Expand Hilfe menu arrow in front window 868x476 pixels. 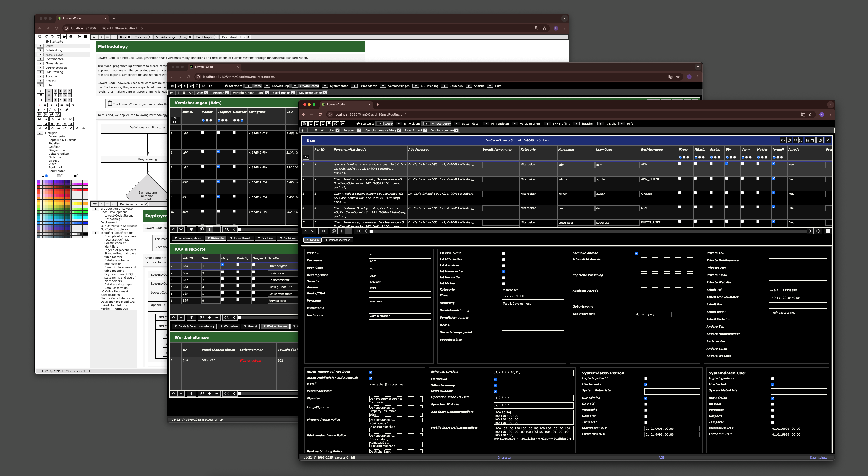[622, 124]
